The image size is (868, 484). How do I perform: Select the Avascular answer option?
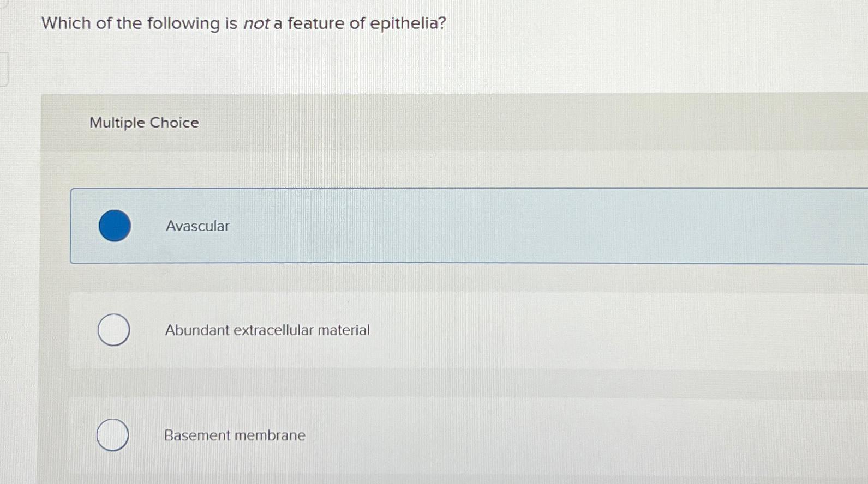point(382,226)
